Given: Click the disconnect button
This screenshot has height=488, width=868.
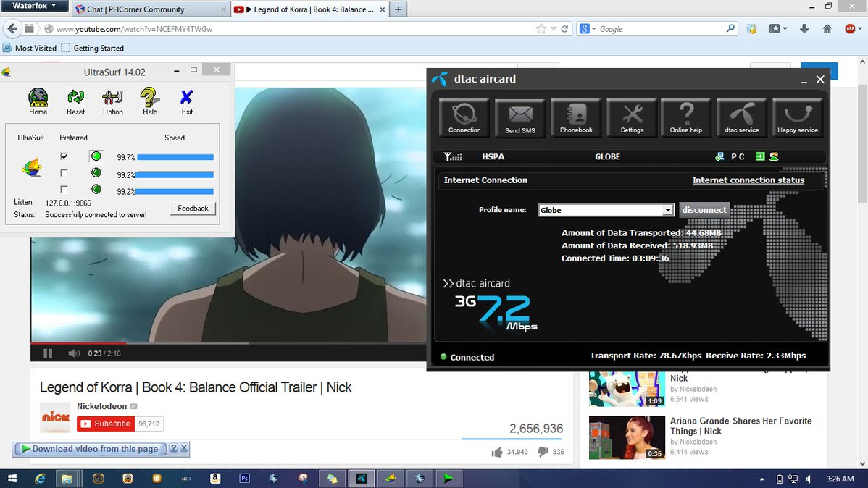Looking at the screenshot, I should (x=704, y=210).
